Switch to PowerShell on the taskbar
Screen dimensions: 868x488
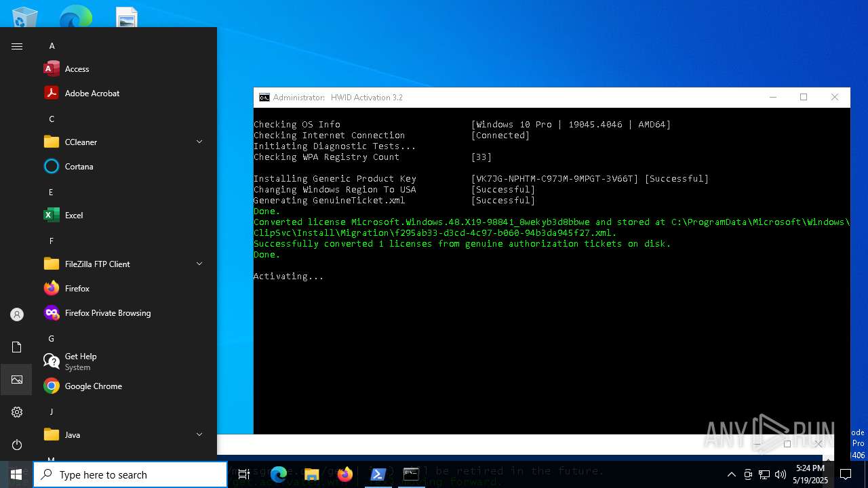(x=378, y=474)
